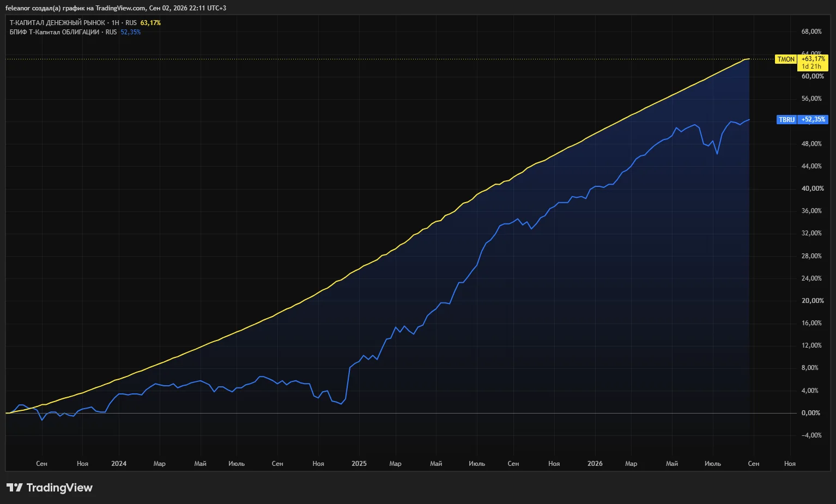Screen dimensions: 836x504
Task: Click the 56,00% price scale label
Action: [811, 99]
